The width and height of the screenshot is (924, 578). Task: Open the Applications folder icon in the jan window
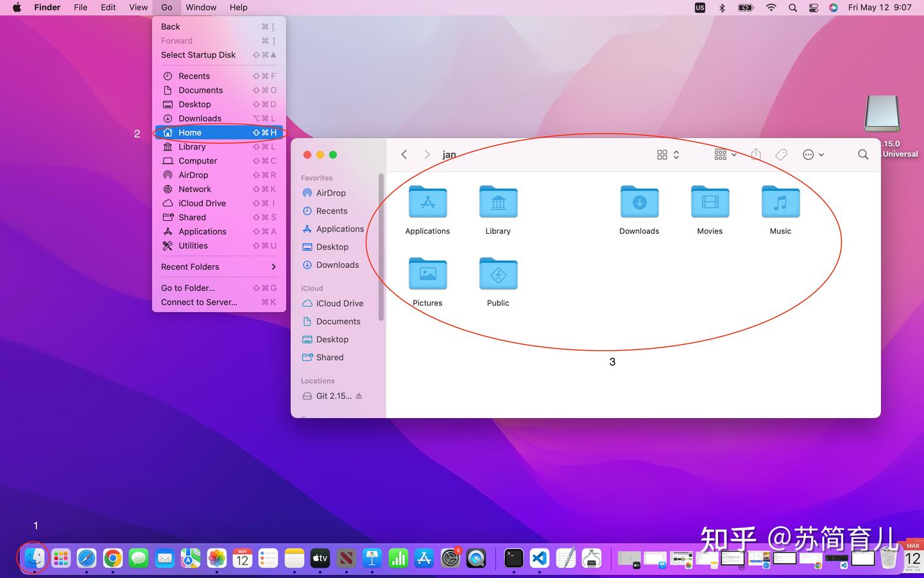[427, 202]
